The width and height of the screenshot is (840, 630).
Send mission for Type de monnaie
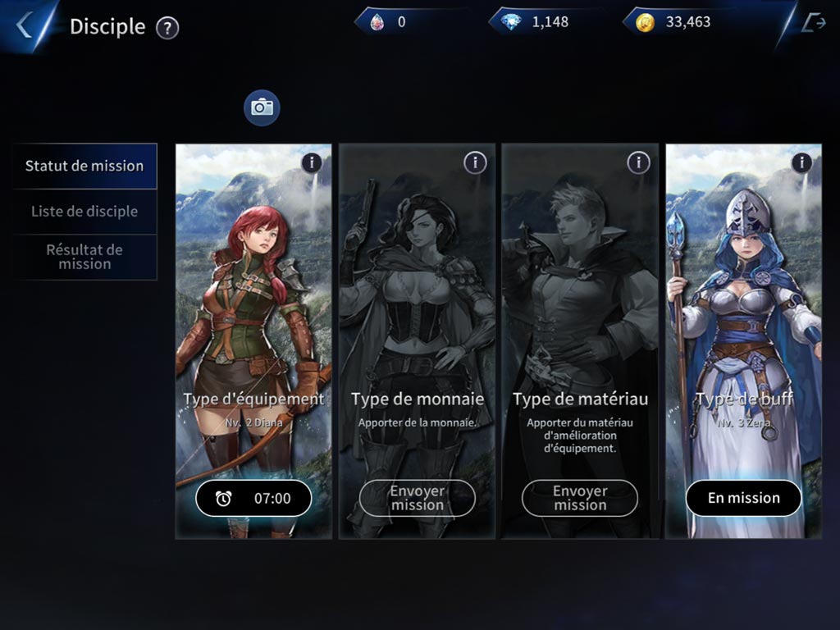coord(418,498)
